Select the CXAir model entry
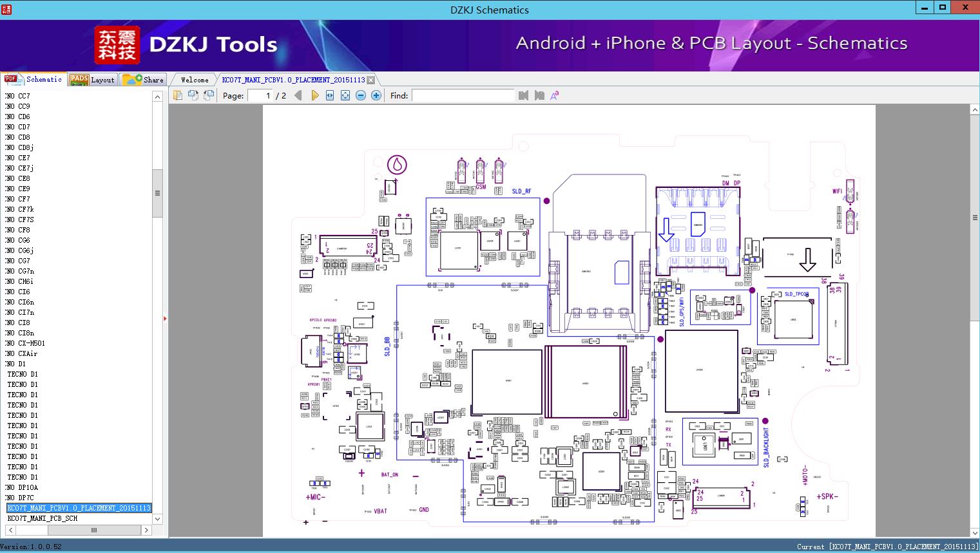This screenshot has width=980, height=553. 21,353
